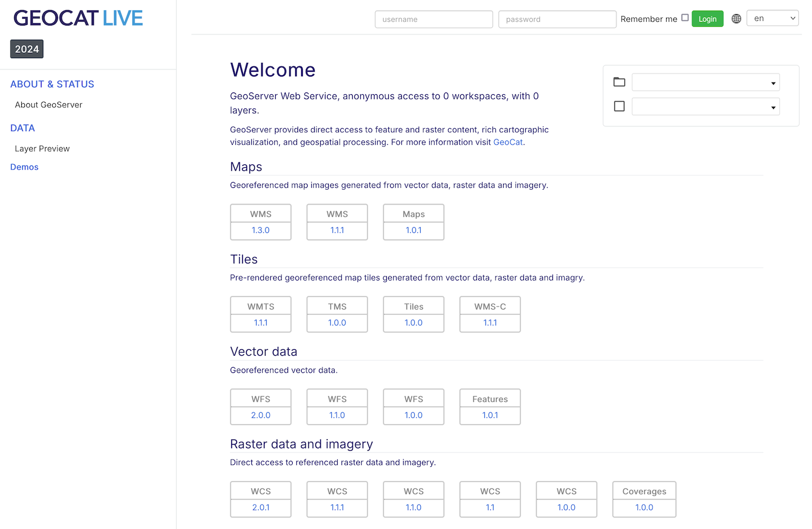The height and width of the screenshot is (529, 812).
Task: Open WCS 1.1.0 link
Action: pos(414,508)
